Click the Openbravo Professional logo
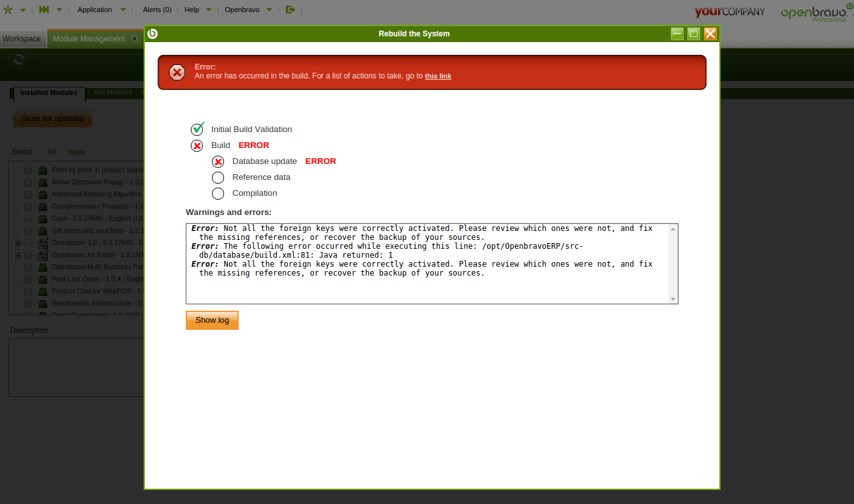This screenshot has height=504, width=854. click(816, 13)
